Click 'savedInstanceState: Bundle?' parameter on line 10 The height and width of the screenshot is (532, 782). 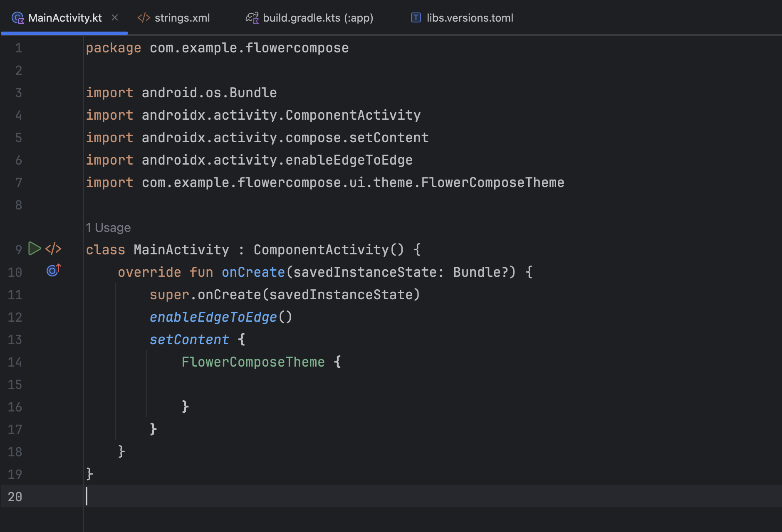click(x=401, y=272)
